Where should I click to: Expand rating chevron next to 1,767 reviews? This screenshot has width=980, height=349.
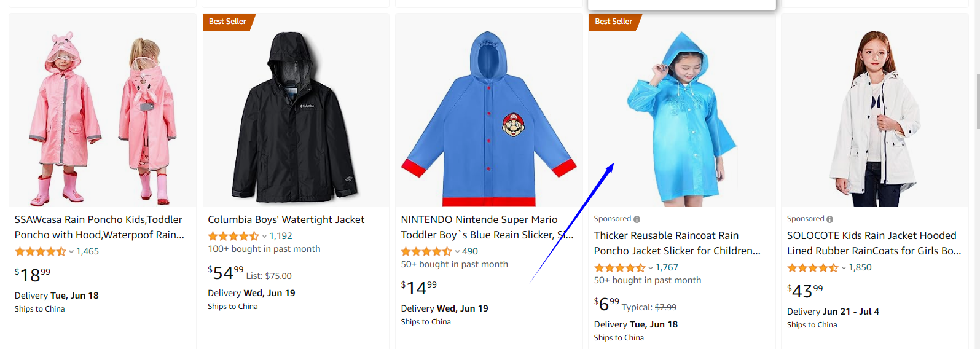(651, 267)
